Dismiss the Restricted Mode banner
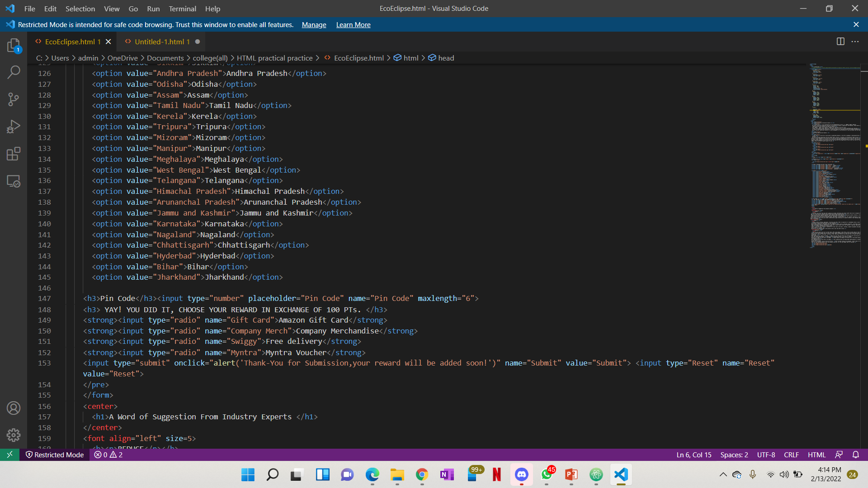The width and height of the screenshot is (868, 488). click(x=857, y=24)
